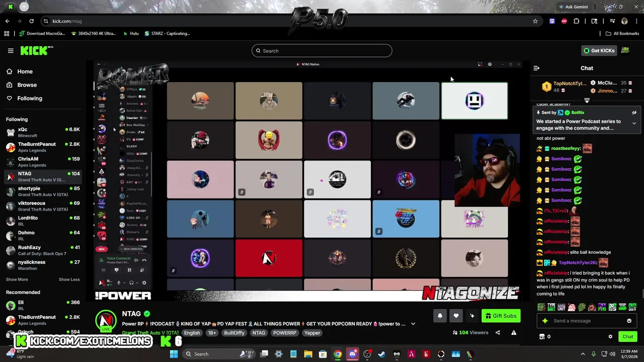Expand the pinned message chevron
The image size is (644, 362).
point(634,123)
